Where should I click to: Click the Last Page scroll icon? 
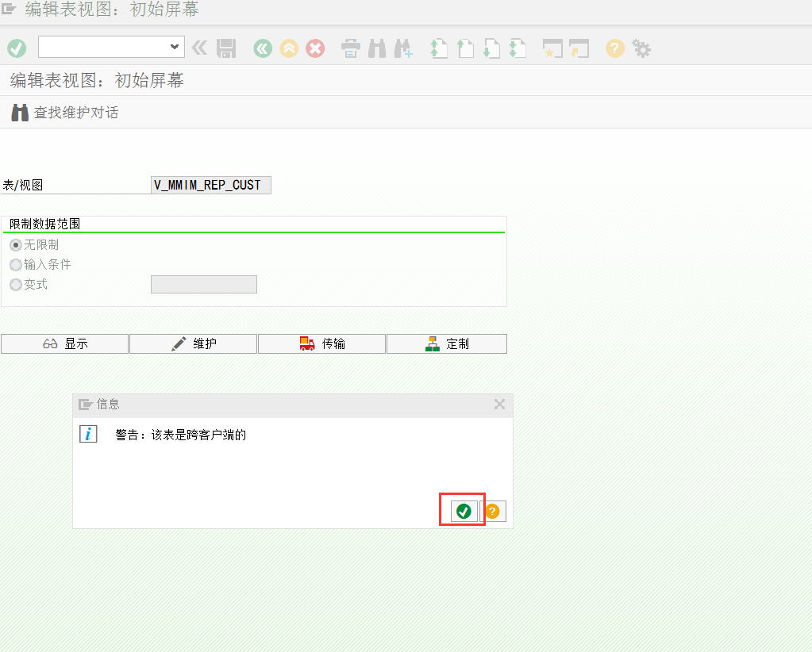click(x=517, y=48)
